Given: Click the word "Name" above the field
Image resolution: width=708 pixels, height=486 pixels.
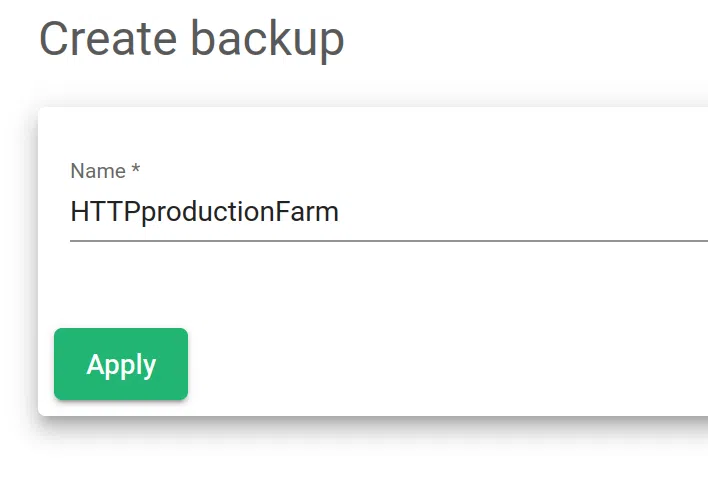Looking at the screenshot, I should click(x=97, y=171).
